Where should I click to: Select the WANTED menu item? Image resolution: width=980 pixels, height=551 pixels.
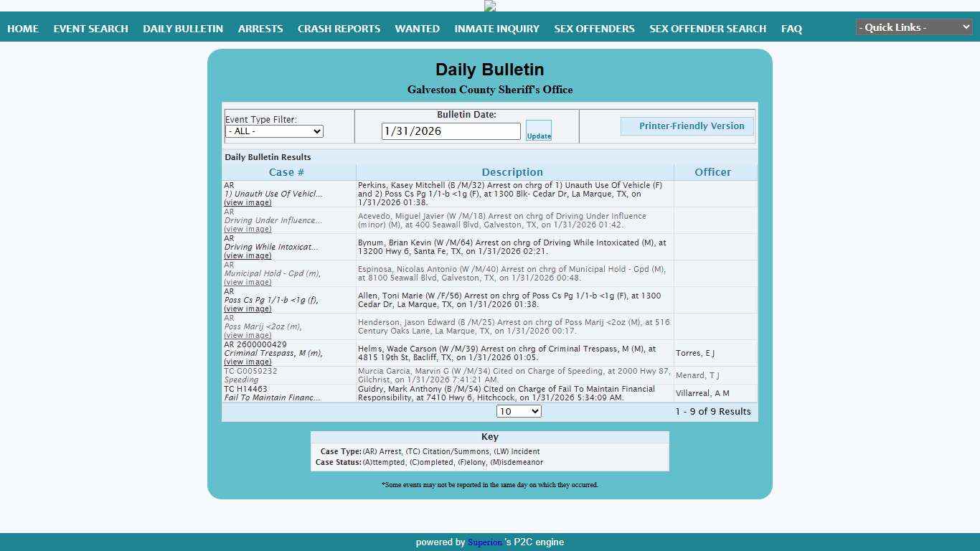pyautogui.click(x=417, y=29)
